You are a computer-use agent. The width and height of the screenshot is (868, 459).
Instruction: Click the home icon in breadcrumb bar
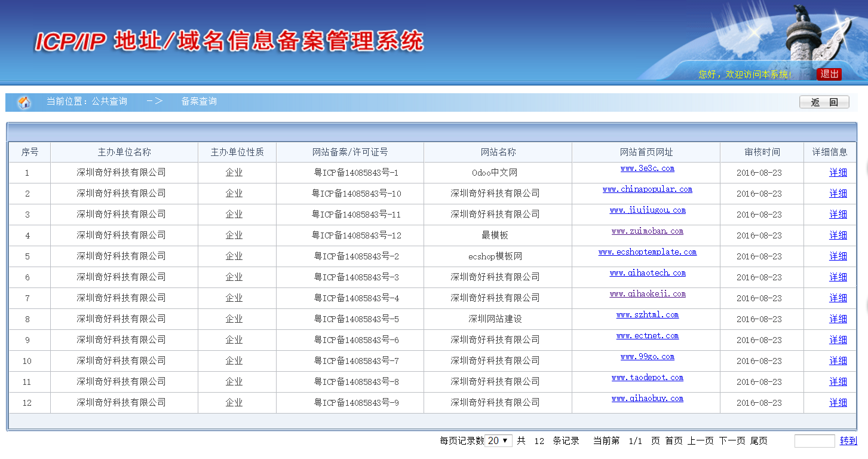pyautogui.click(x=24, y=102)
